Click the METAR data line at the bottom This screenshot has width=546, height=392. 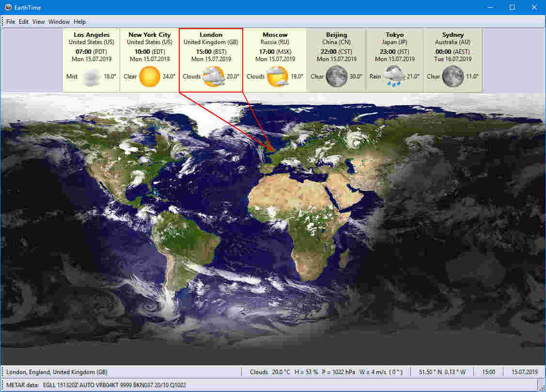pos(97,385)
